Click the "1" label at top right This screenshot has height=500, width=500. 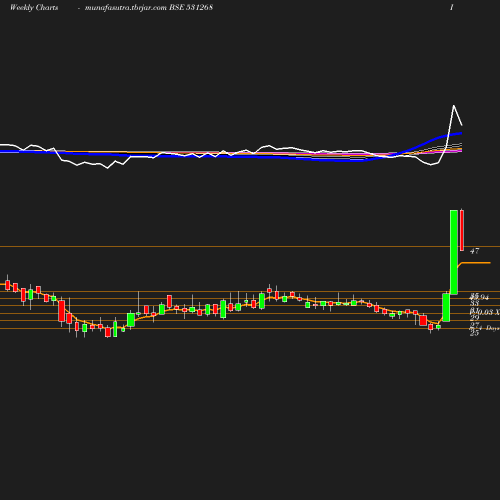(452, 7)
